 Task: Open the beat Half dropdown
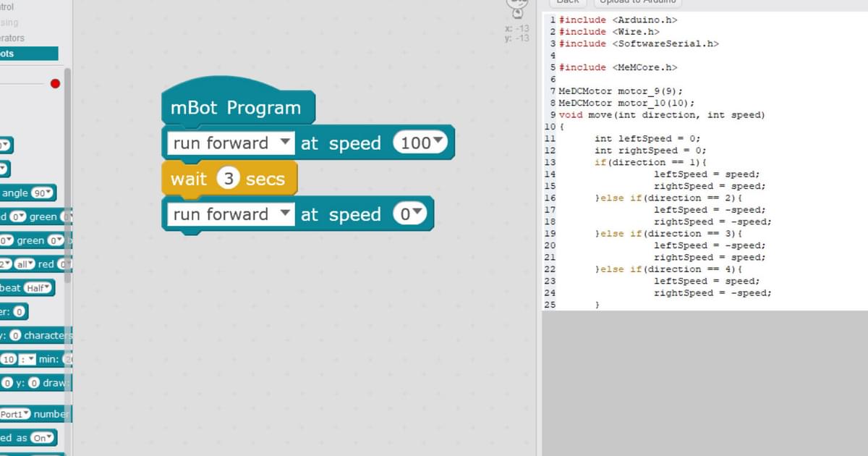pos(38,288)
